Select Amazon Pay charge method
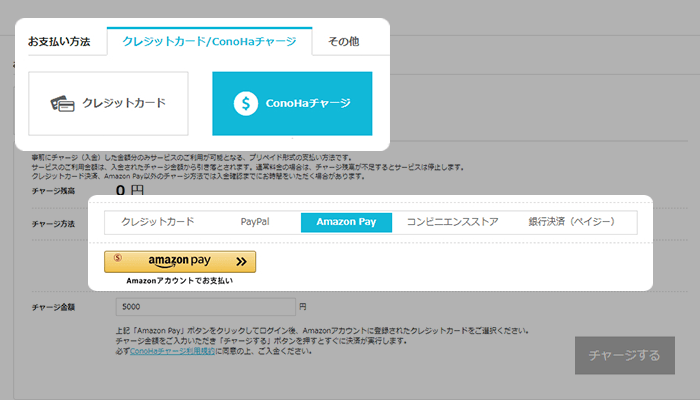 pos(346,222)
